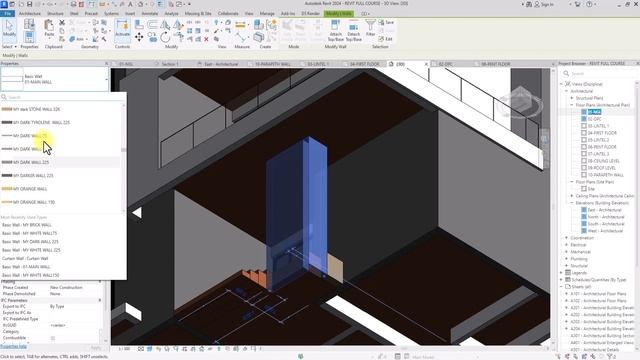Select the Modify arrow tool
640x360 pixels.
click(9, 29)
